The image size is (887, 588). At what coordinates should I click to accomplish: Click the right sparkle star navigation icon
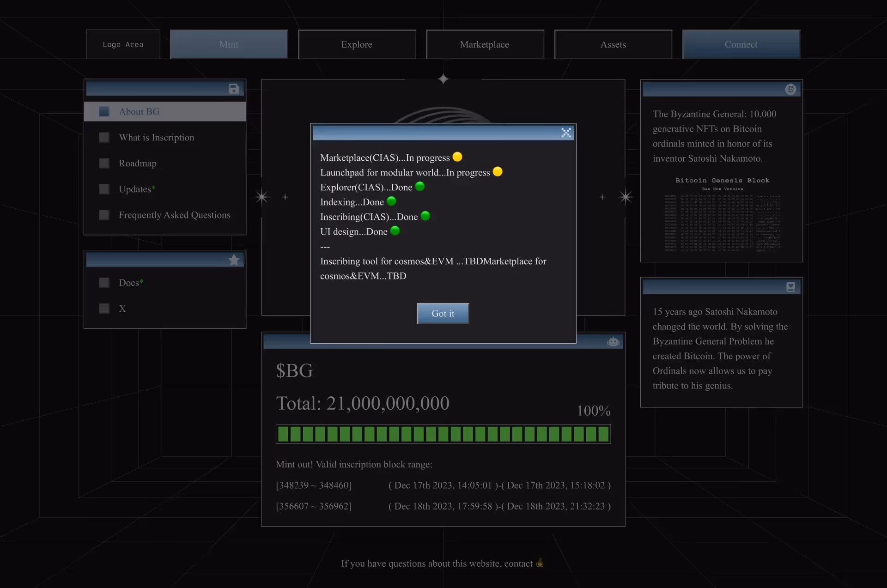click(626, 197)
